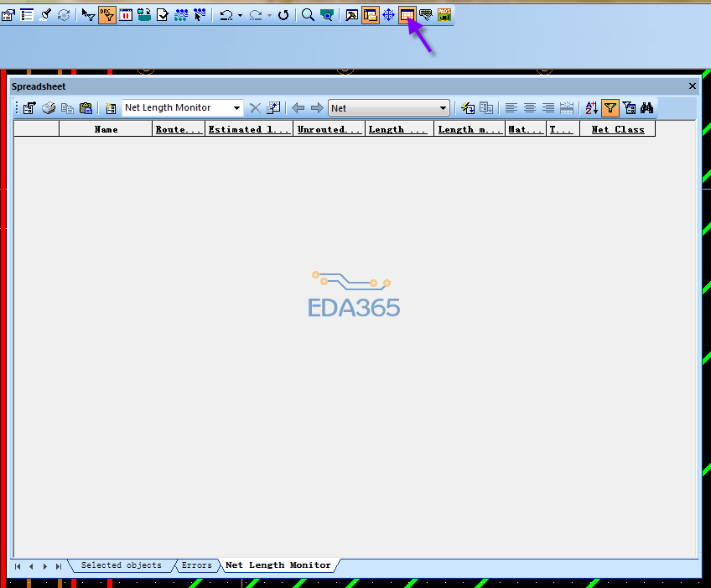Click the redraw circular arrow icon
711x588 pixels.
[283, 15]
